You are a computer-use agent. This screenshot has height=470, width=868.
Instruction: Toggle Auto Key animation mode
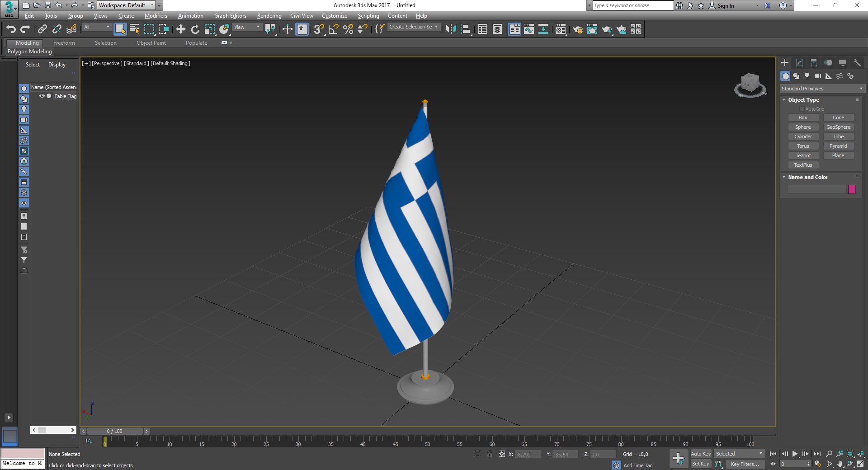701,454
